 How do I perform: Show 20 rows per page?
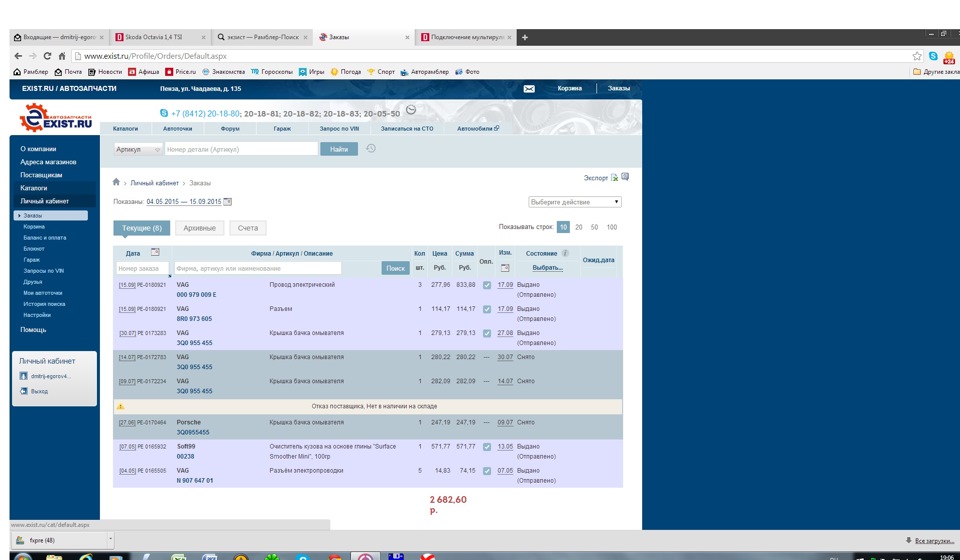click(x=579, y=227)
